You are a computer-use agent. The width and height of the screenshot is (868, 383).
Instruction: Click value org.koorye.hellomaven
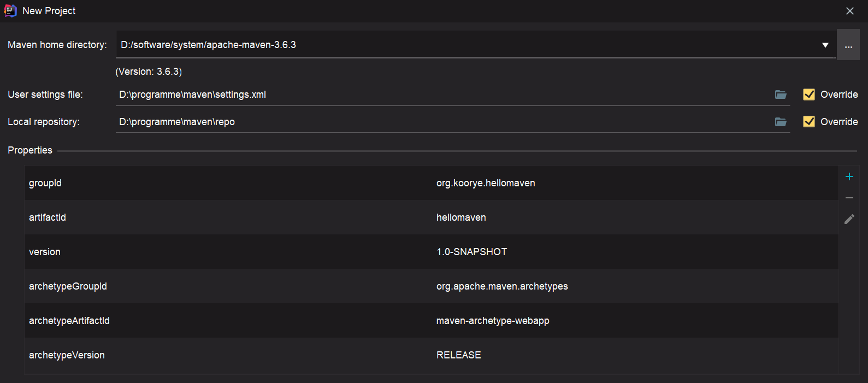click(x=486, y=183)
